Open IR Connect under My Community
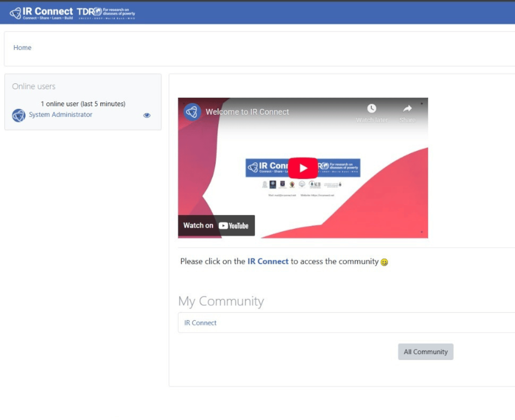 pos(200,323)
